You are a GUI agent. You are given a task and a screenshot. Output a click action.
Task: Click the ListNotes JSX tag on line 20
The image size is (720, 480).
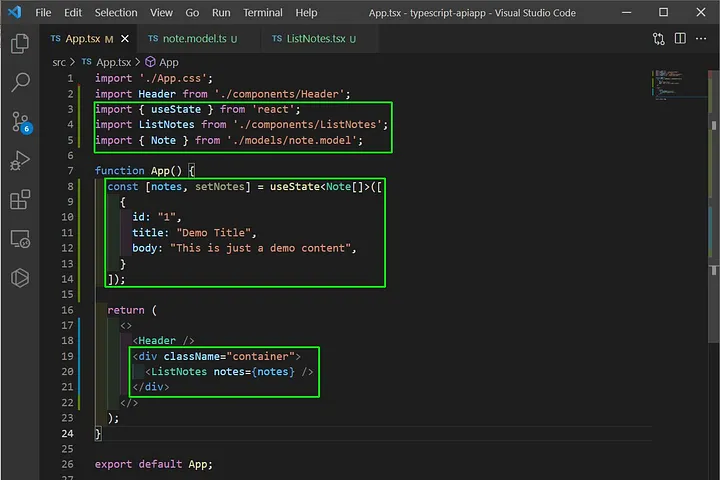point(179,372)
